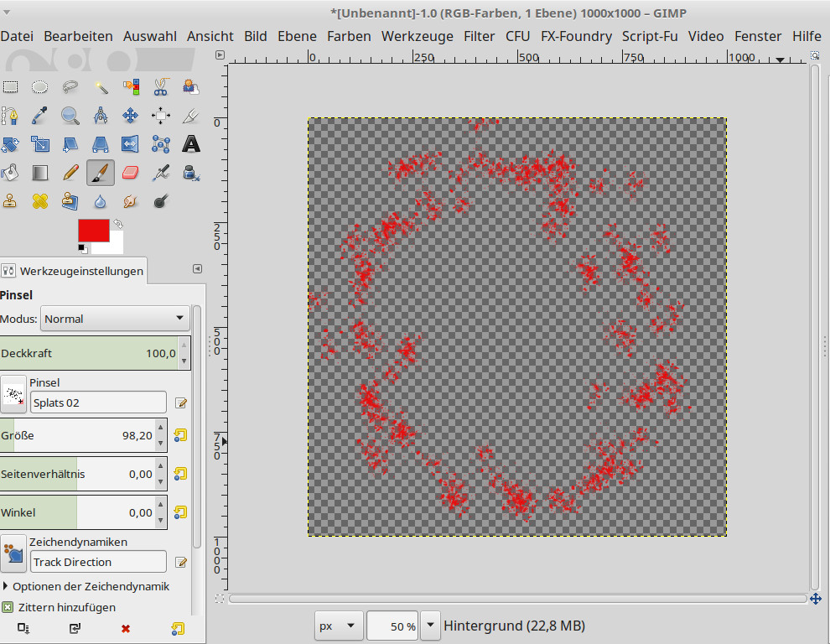Swap foreground and background colors
This screenshot has height=644, width=830.
118,224
